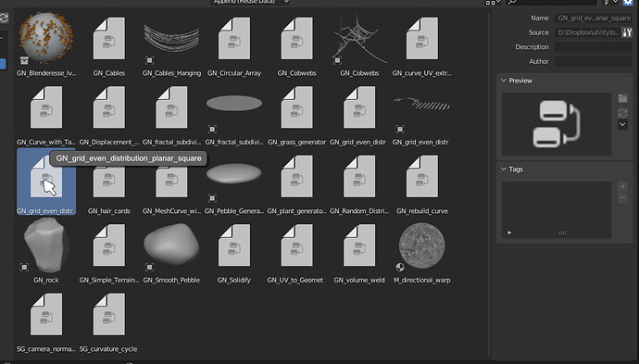
Task: Select the GN_Pebble_Genera asset
Action: [234, 182]
